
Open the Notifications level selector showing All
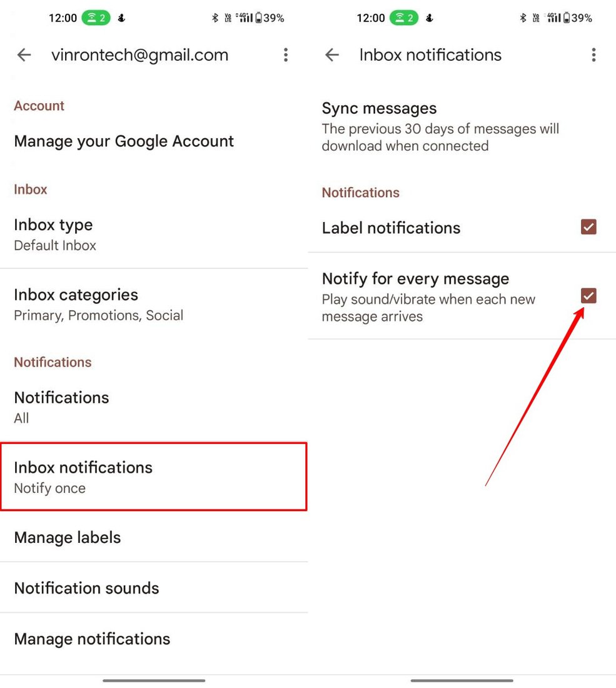61,407
